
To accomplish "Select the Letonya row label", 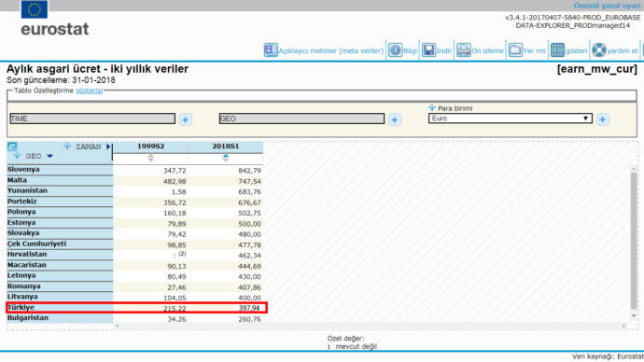I will (21, 275).
